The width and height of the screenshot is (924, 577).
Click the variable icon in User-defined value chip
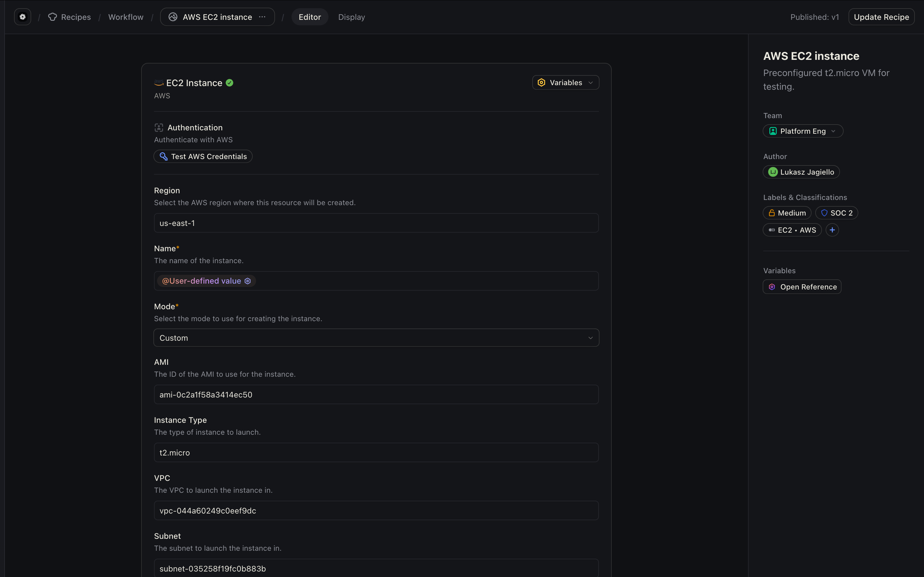pyautogui.click(x=248, y=281)
